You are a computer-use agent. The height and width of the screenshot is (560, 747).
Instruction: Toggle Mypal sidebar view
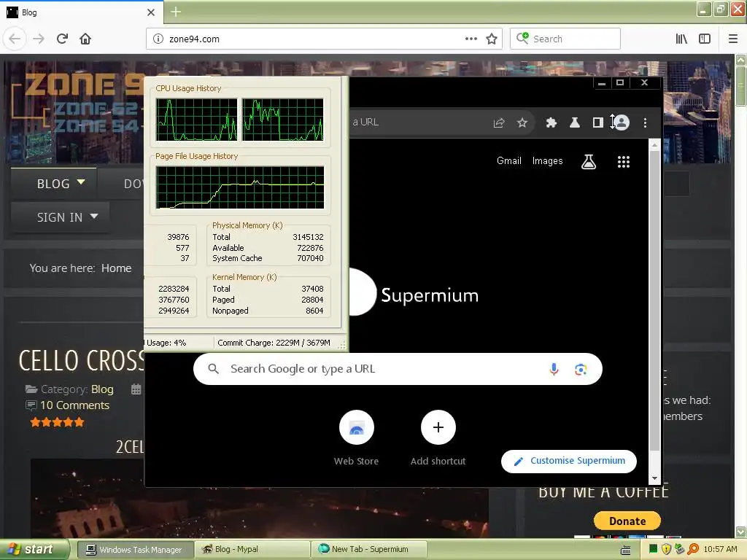tap(705, 39)
